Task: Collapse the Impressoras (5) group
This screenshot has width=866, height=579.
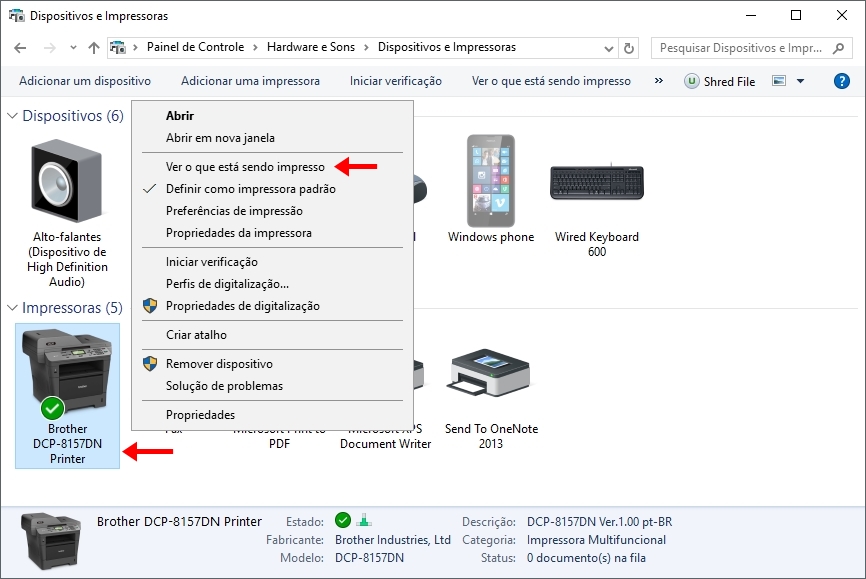Action: 12,308
